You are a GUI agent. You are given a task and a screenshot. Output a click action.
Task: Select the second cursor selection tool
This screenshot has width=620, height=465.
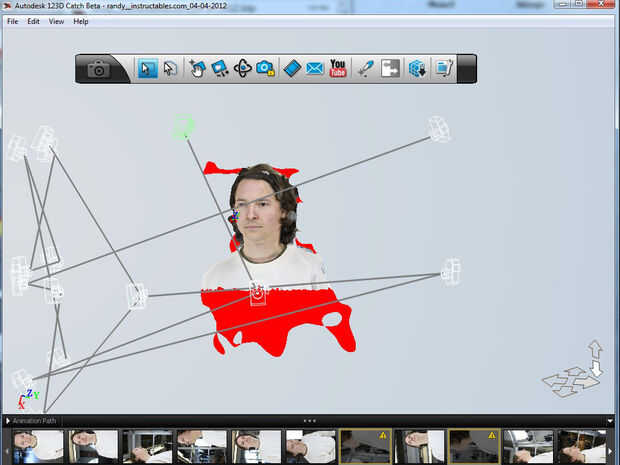[170, 68]
